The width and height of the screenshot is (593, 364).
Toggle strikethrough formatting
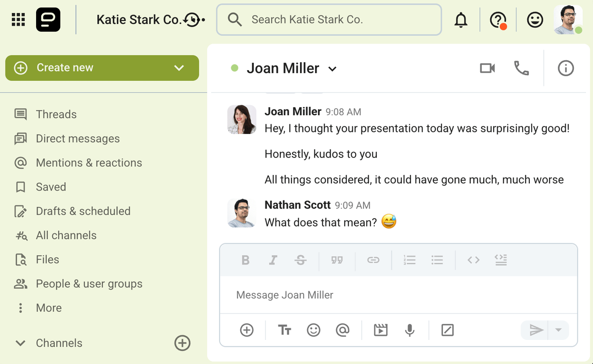point(301,260)
